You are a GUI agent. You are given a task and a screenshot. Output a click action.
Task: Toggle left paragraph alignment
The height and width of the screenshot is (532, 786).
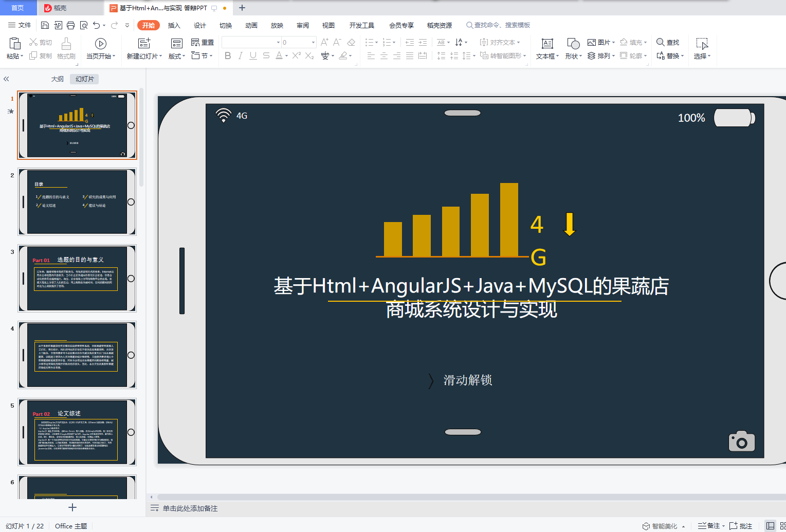[x=371, y=56]
